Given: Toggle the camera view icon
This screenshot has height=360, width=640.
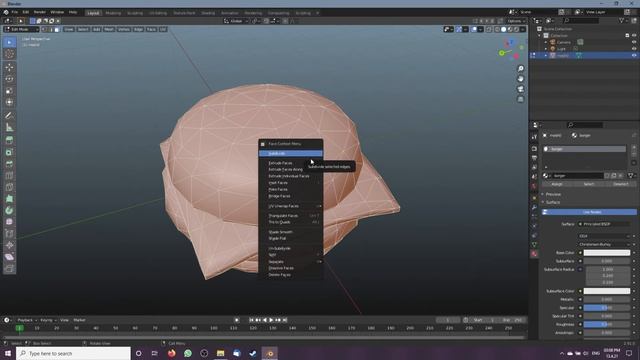Looking at the screenshot, I should pyautogui.click(x=520, y=89).
